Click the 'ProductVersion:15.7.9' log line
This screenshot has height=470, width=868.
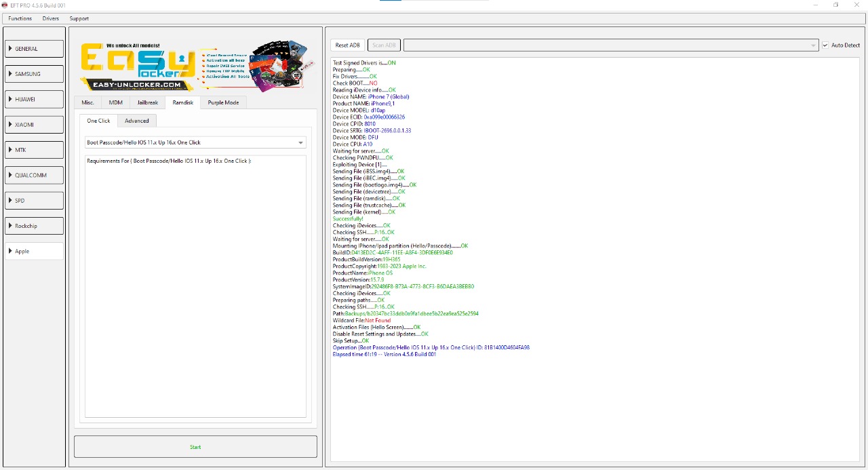pyautogui.click(x=358, y=280)
